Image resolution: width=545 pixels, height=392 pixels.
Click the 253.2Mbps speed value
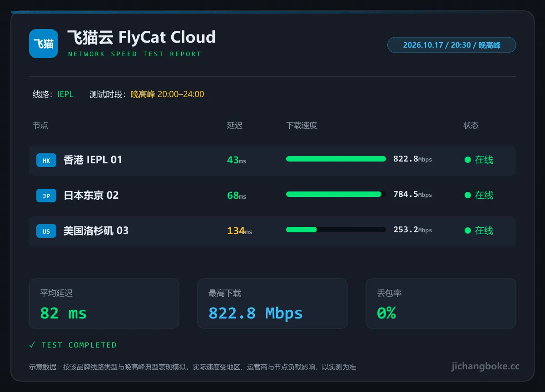(x=412, y=230)
